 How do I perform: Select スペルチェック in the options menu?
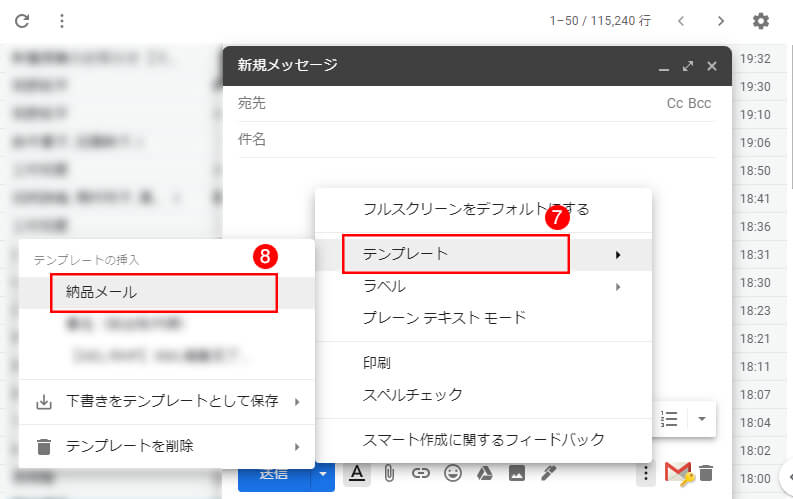412,394
